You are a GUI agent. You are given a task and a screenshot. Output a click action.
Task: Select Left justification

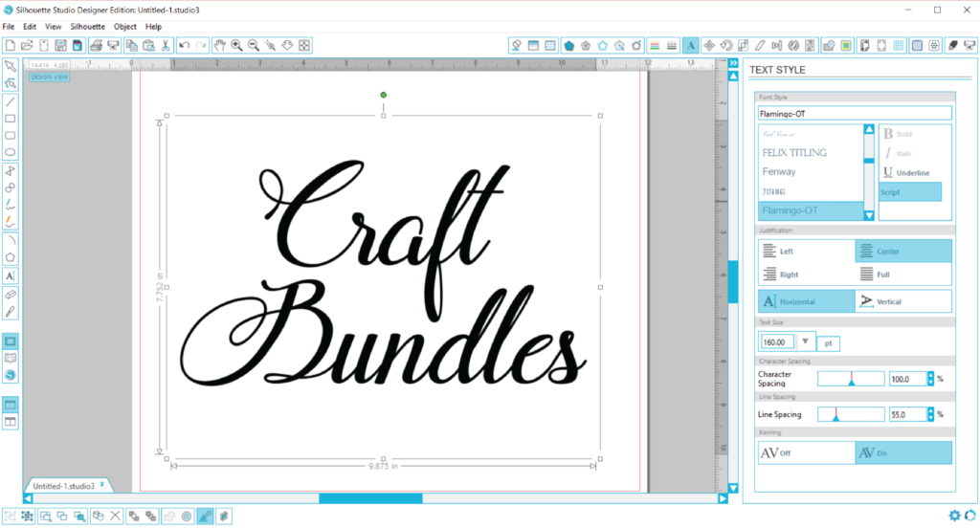pos(806,252)
